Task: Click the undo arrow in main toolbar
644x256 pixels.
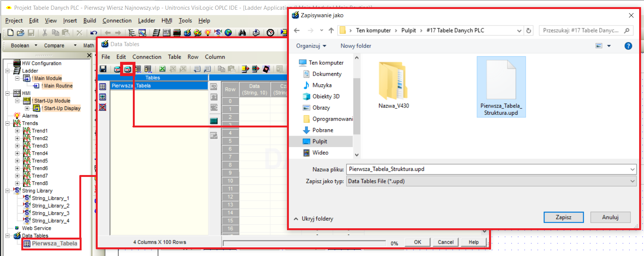Action: (x=94, y=33)
